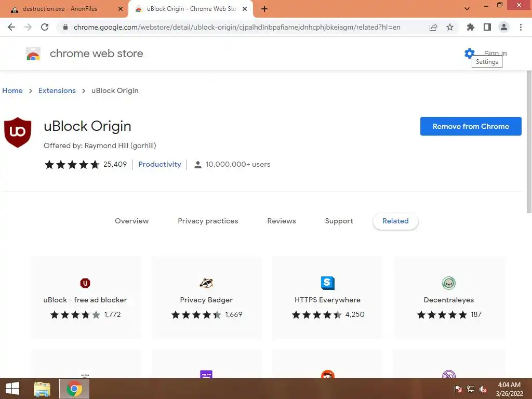Screen dimensions: 532x399
Task: Click the Decentraleyes icon
Action: [449, 283]
